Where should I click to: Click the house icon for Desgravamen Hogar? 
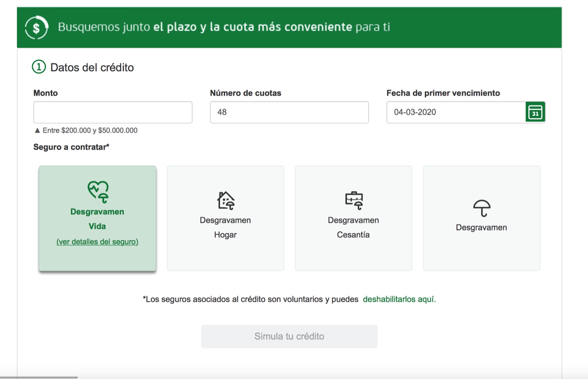[x=226, y=201]
